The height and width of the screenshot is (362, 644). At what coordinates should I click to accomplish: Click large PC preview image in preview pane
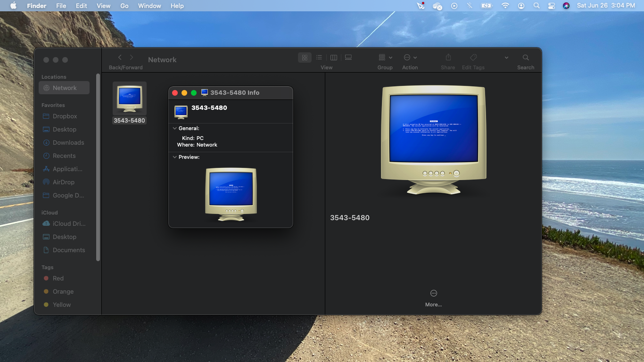tap(433, 140)
